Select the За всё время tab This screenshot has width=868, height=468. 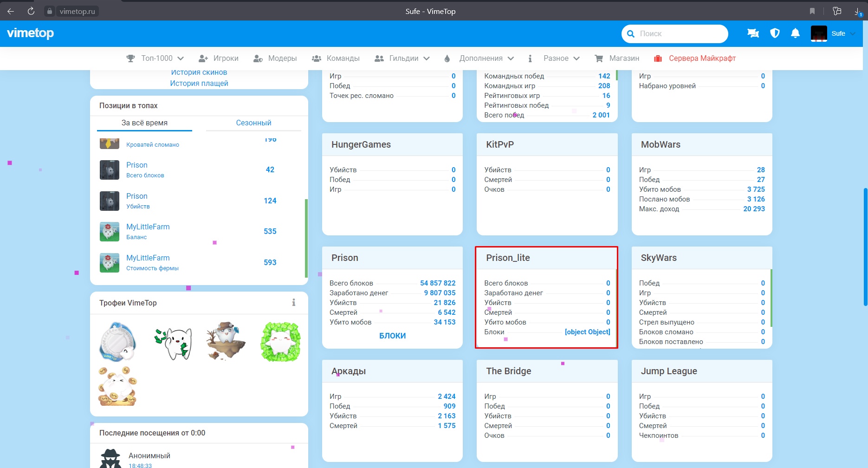(x=144, y=123)
